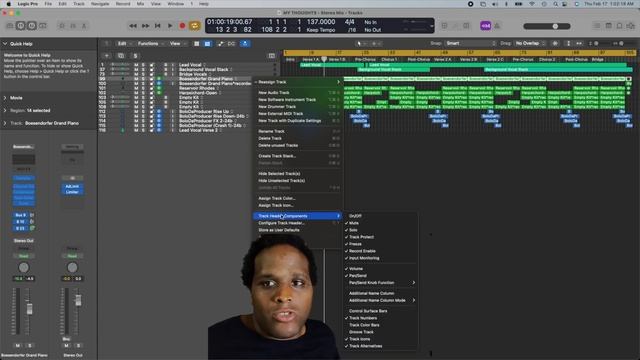640x360 pixels.
Task: Open the Edit menu in tracks area
Action: pyautogui.click(x=124, y=44)
